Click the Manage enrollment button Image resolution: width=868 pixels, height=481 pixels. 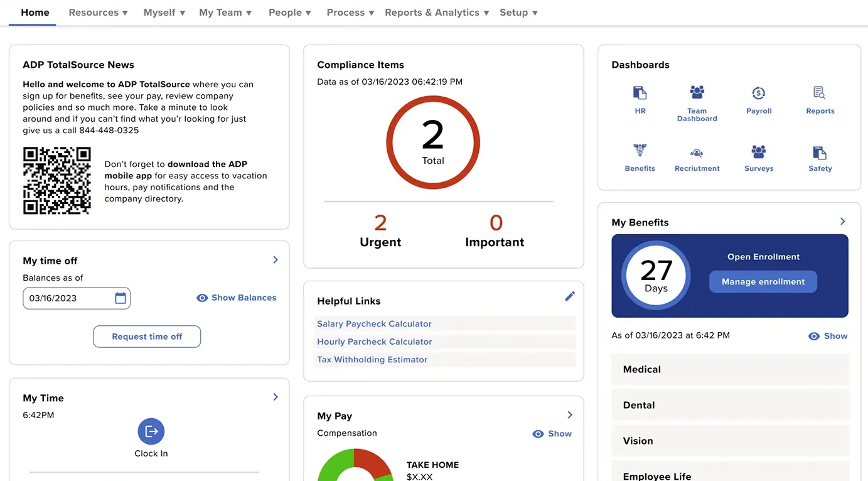point(763,282)
